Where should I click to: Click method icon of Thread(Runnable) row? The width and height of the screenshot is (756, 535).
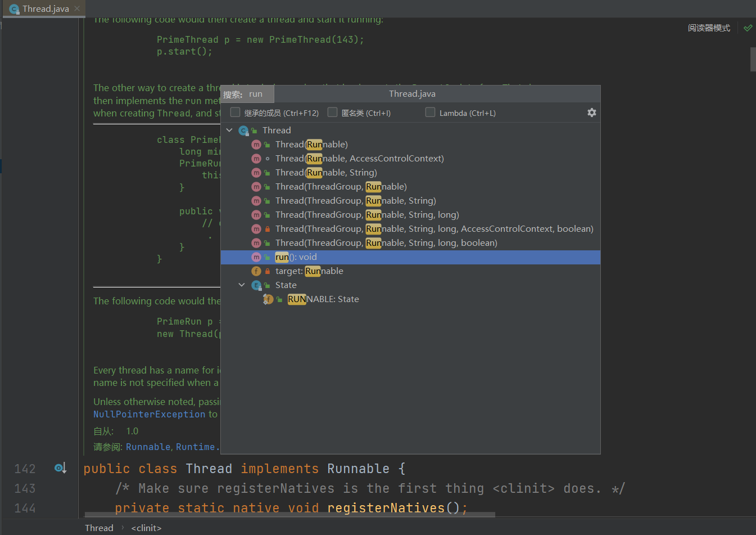click(x=256, y=145)
